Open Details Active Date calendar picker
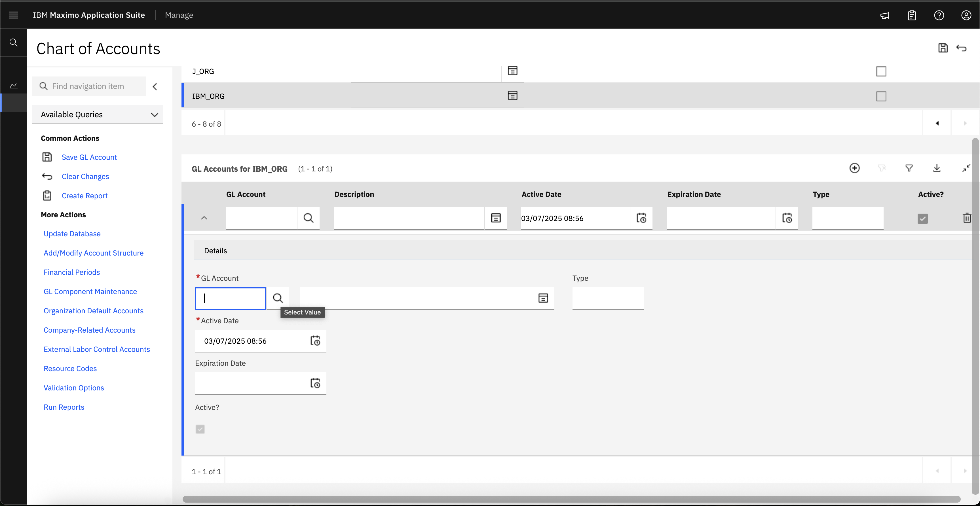980x506 pixels. pyautogui.click(x=315, y=341)
